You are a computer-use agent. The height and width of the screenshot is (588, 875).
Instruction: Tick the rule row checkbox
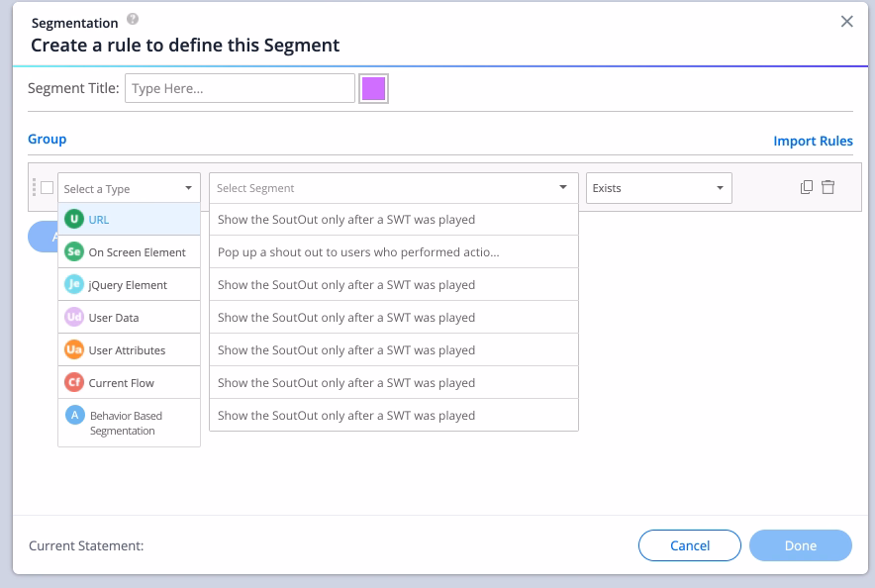[48, 187]
